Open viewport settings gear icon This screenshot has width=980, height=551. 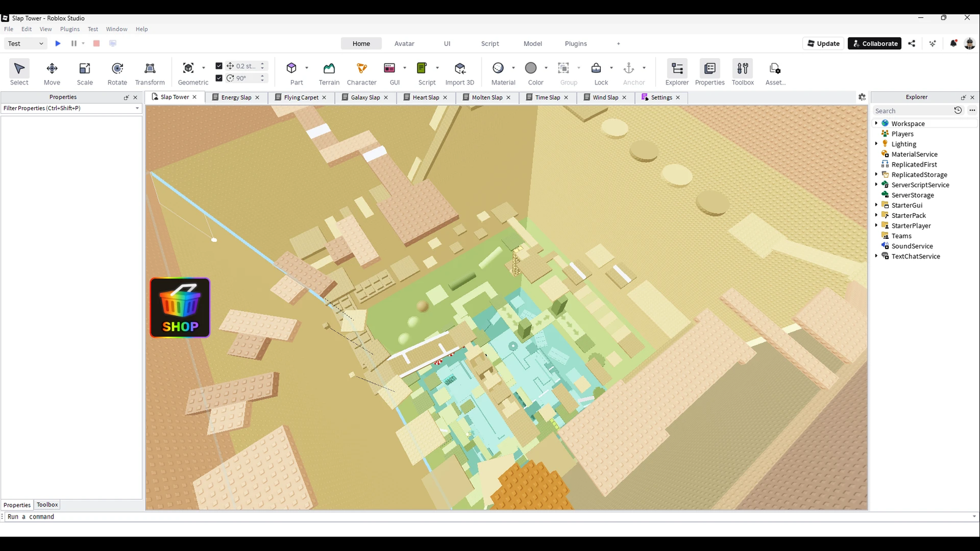pos(862,97)
